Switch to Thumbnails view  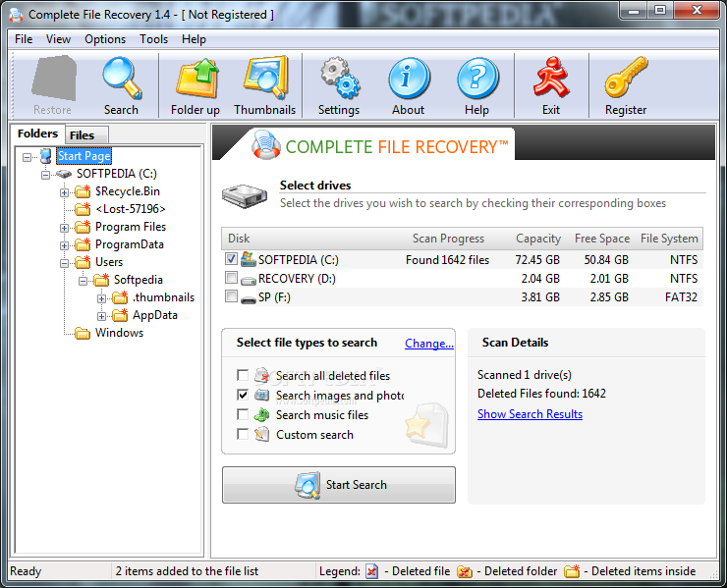click(x=266, y=78)
